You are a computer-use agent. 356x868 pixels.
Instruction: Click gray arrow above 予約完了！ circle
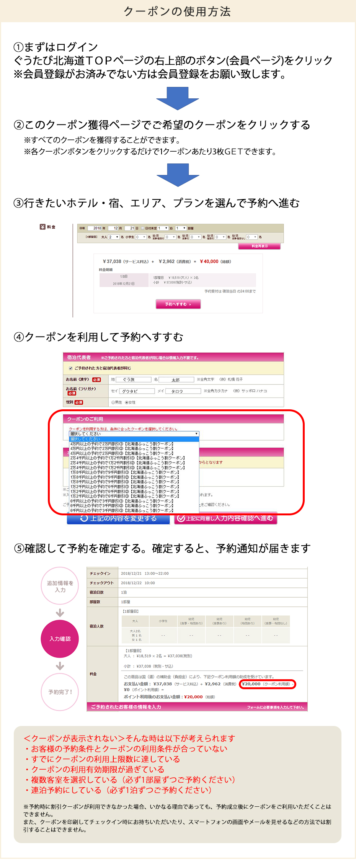pos(60,666)
